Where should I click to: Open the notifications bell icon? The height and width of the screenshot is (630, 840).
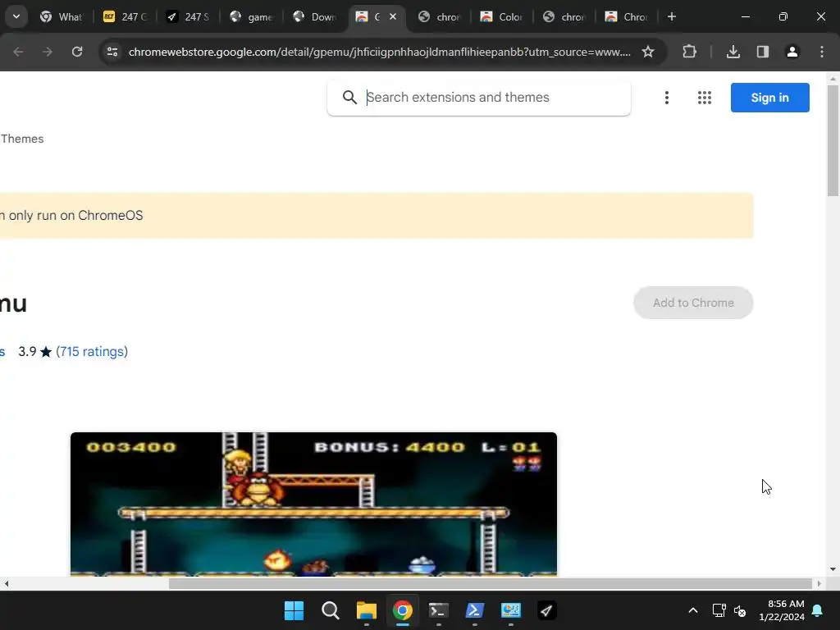[818, 610]
